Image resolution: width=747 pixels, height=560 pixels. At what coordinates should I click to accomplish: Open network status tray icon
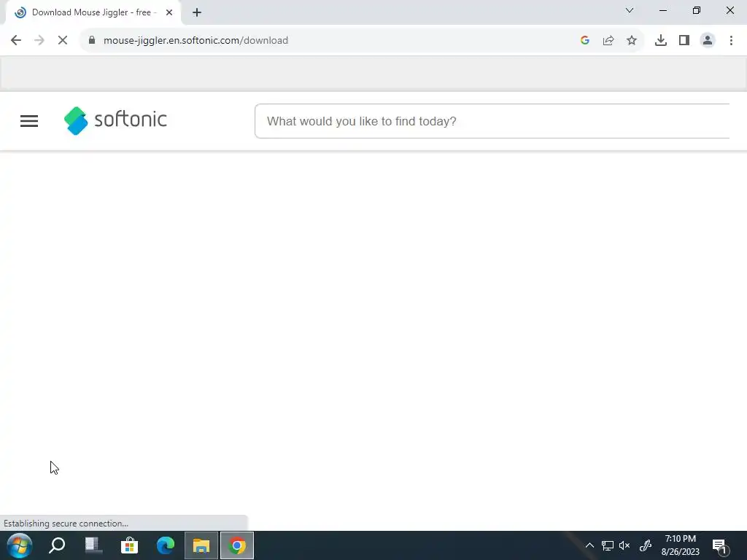point(608,545)
